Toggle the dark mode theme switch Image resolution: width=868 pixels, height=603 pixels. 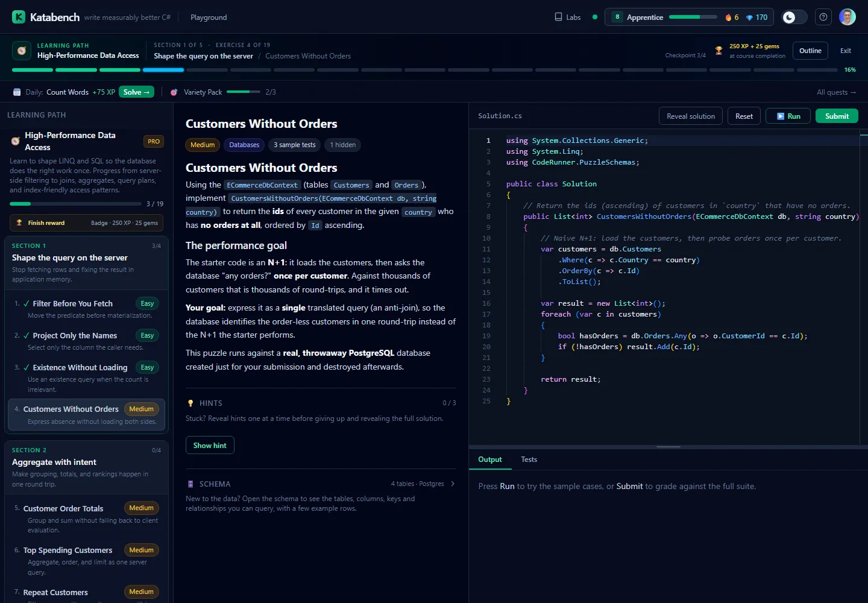[794, 17]
